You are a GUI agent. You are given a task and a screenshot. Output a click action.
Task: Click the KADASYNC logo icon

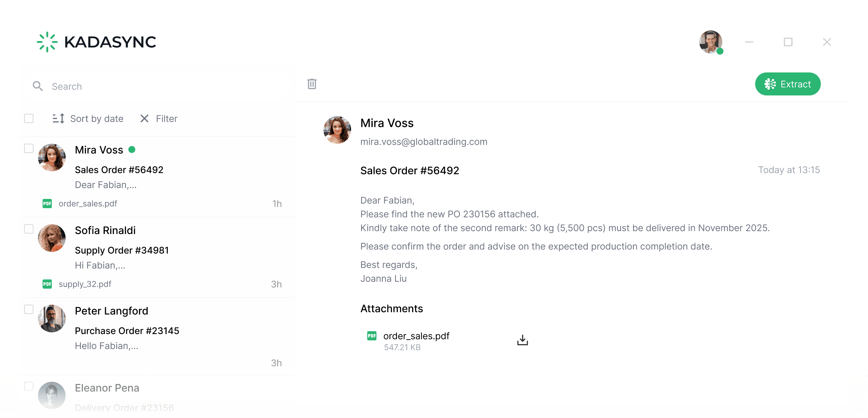[47, 42]
